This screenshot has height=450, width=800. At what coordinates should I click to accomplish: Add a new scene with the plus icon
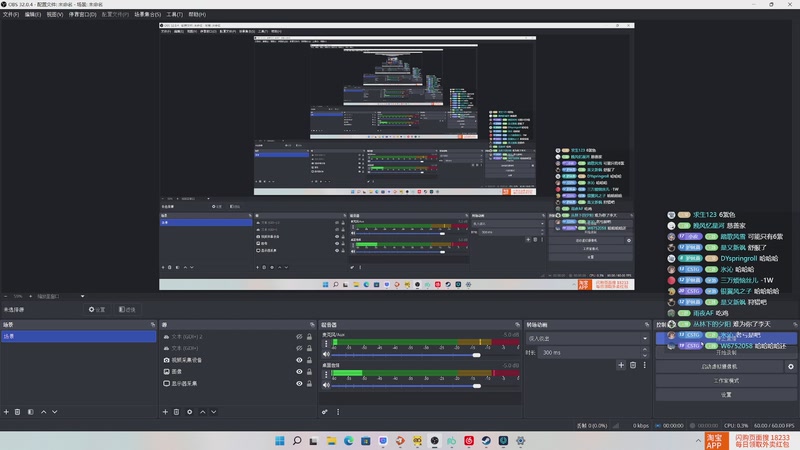click(6, 412)
